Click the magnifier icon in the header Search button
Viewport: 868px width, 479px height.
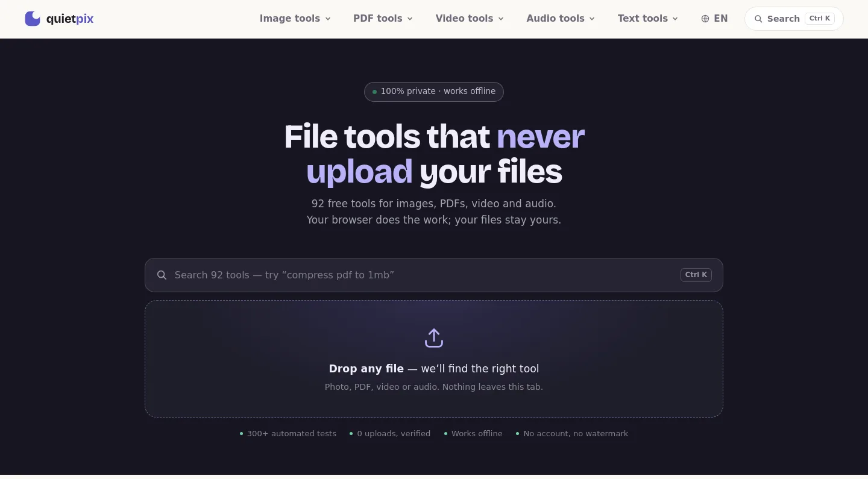[758, 19]
